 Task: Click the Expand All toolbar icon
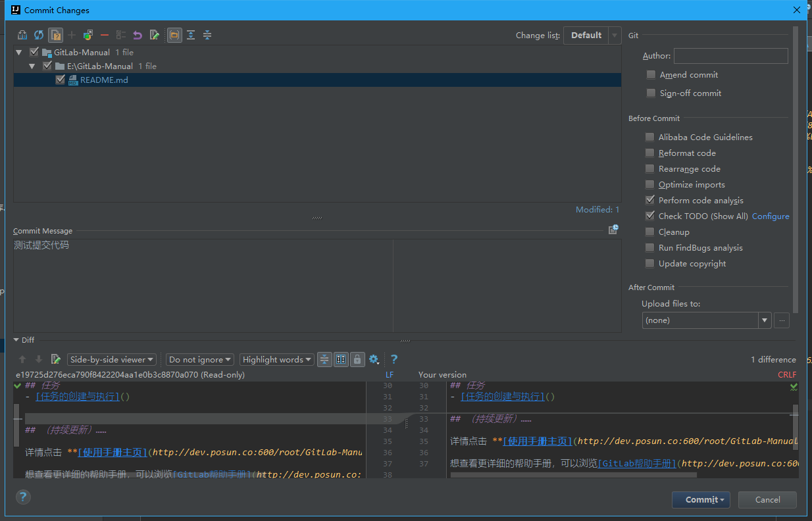[191, 36]
